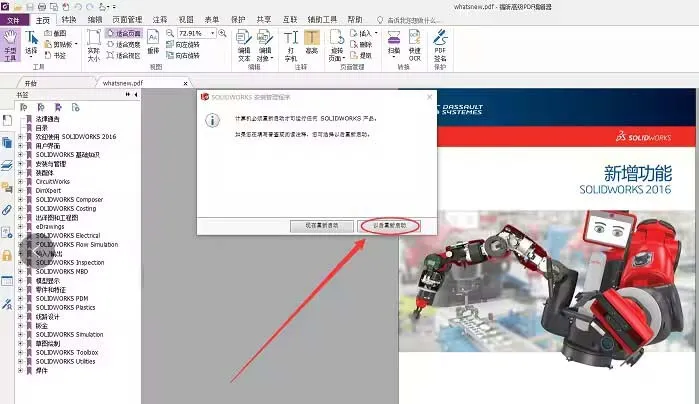This screenshot has width=699, height=404.
Task: Expand SOLIDWORKS Composer bookmark node
Action: (20, 199)
